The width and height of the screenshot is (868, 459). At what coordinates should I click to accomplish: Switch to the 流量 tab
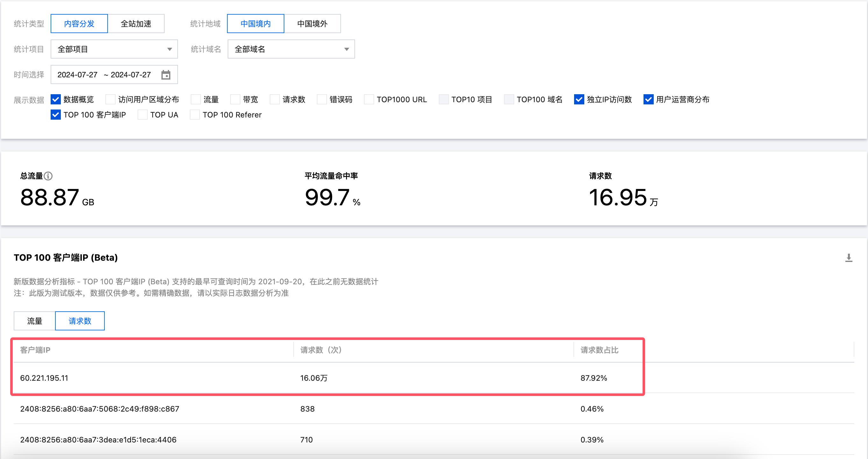click(x=34, y=321)
